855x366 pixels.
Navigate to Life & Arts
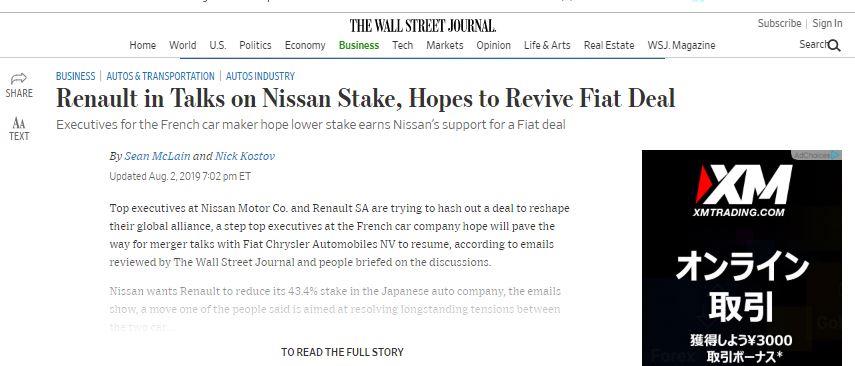coord(547,45)
